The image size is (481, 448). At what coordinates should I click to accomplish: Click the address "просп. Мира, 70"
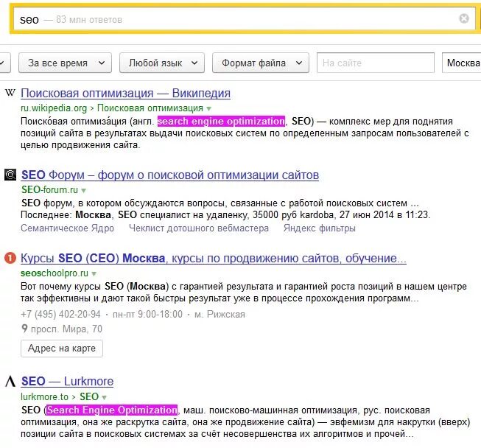[66, 329]
